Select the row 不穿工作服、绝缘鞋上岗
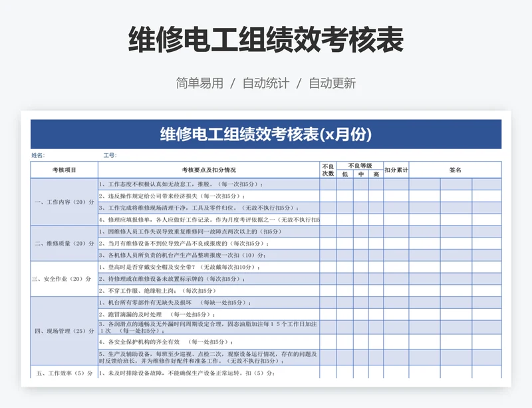The height and width of the screenshot is (408, 532). 208,291
